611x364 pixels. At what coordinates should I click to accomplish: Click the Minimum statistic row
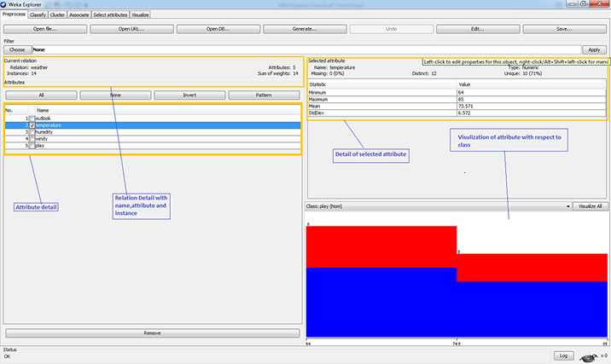[457, 93]
